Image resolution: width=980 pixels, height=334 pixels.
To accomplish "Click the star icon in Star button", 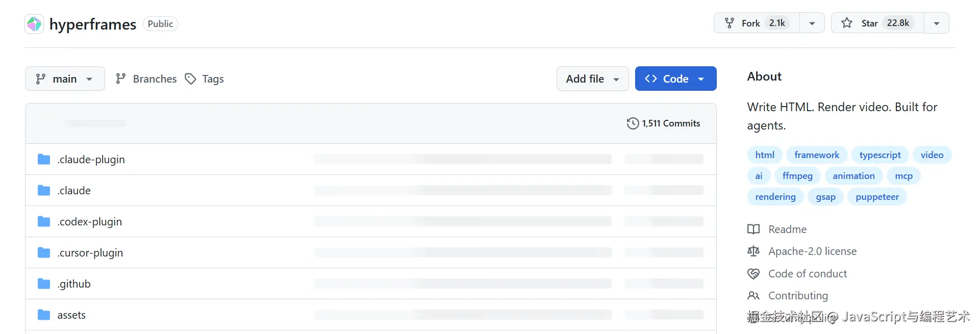I will [847, 23].
